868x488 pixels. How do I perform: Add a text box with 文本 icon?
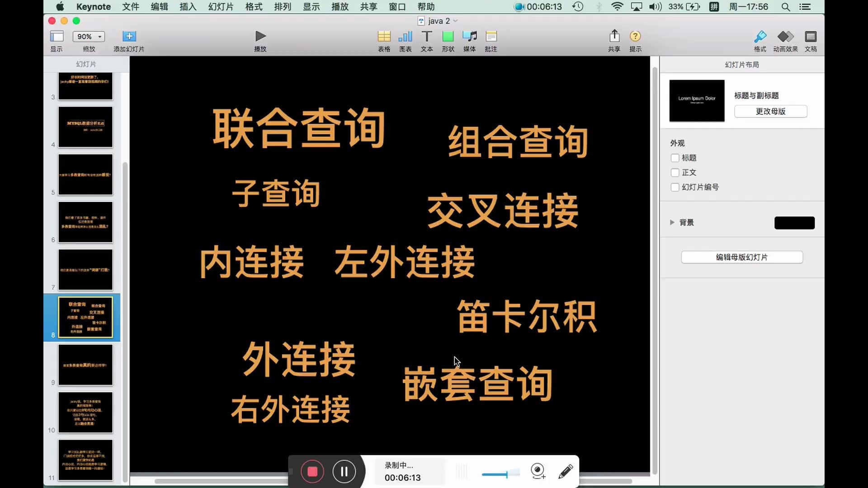click(427, 36)
